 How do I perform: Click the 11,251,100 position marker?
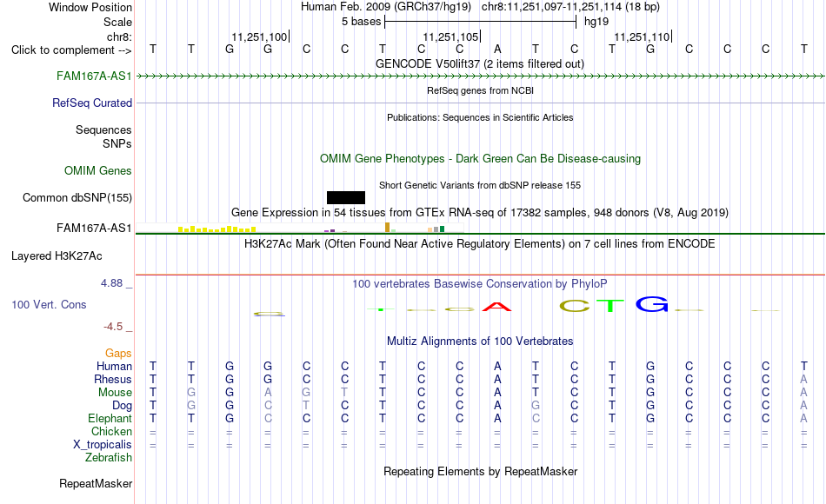[x=260, y=36]
